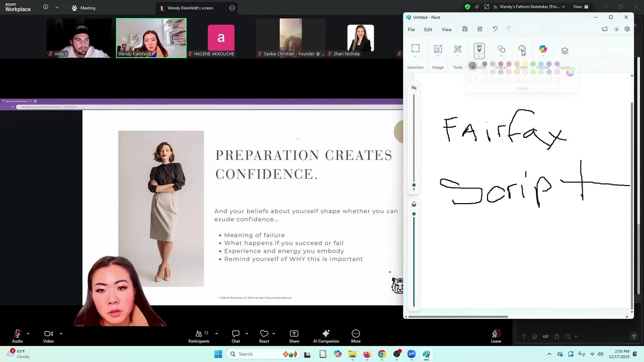Open the Paint Image tool
The height and width of the screenshot is (362, 644).
(438, 49)
